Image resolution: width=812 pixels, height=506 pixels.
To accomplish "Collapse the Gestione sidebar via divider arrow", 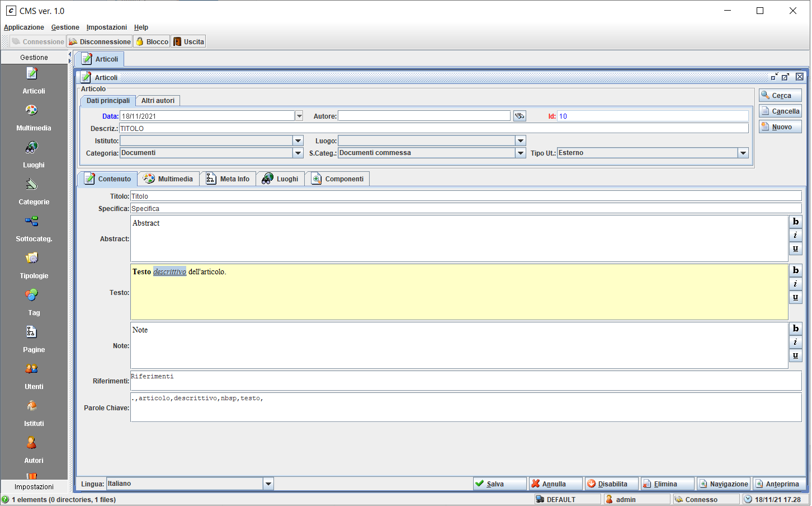I will pos(70,54).
